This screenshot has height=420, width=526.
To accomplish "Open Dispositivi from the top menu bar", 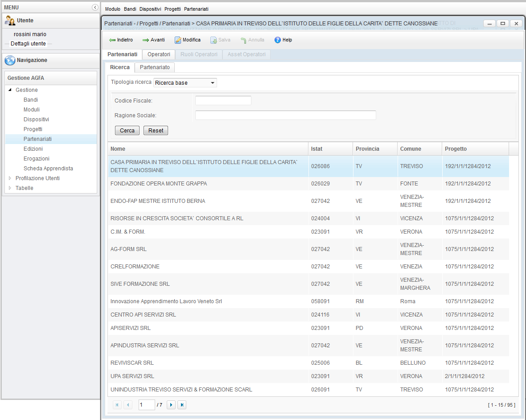I will (150, 9).
